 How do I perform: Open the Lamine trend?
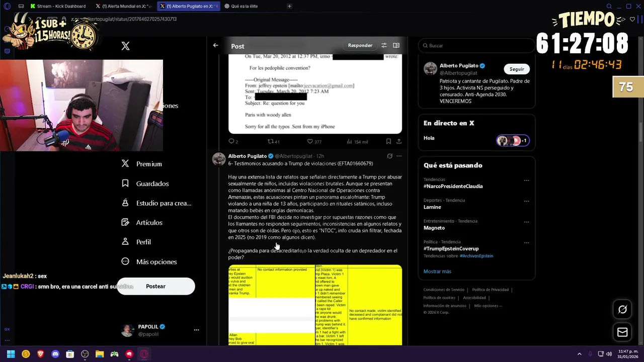point(432,207)
